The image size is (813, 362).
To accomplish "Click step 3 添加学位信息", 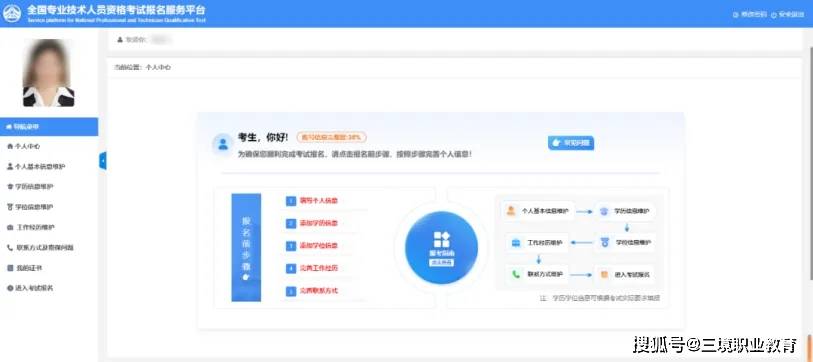I will click(319, 246).
